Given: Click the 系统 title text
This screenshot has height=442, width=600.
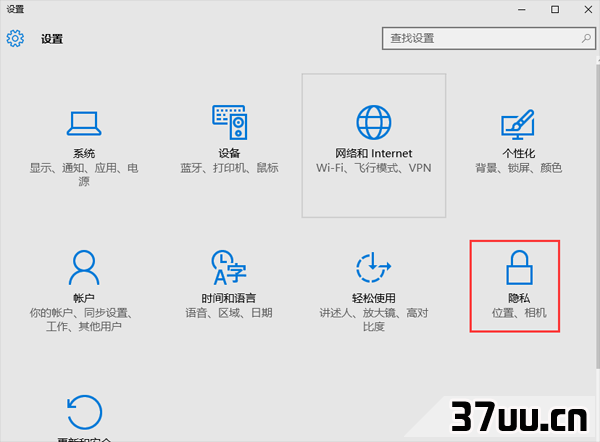Looking at the screenshot, I should pos(84,153).
